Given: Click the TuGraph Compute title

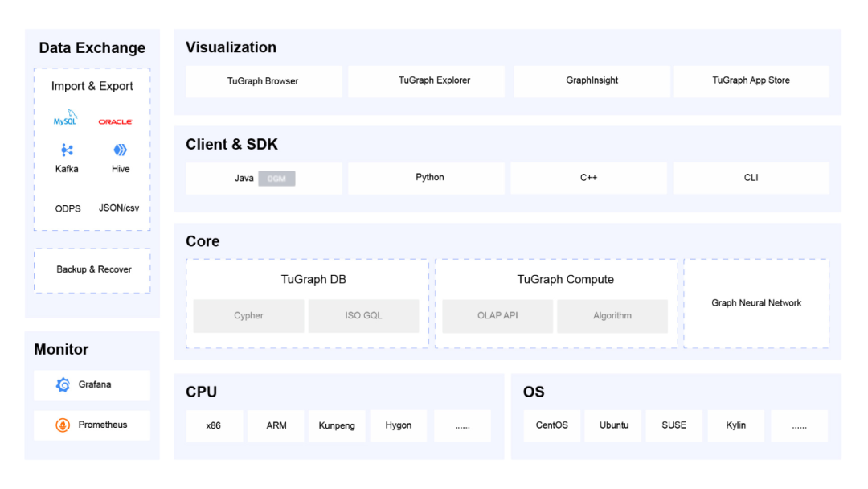Looking at the screenshot, I should [x=565, y=279].
